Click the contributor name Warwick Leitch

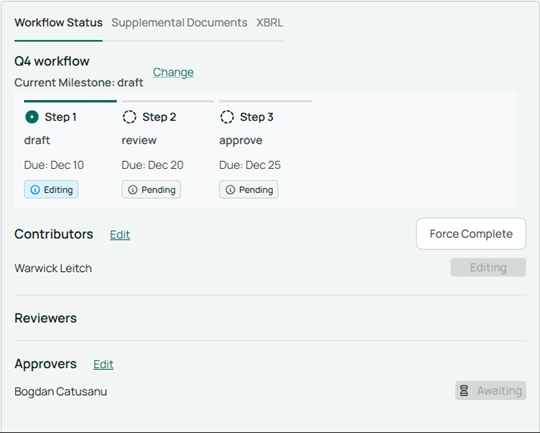coord(53,268)
